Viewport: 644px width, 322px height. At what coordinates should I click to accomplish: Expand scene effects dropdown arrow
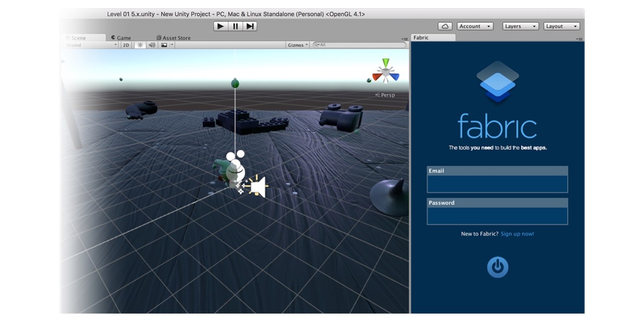tap(172, 45)
